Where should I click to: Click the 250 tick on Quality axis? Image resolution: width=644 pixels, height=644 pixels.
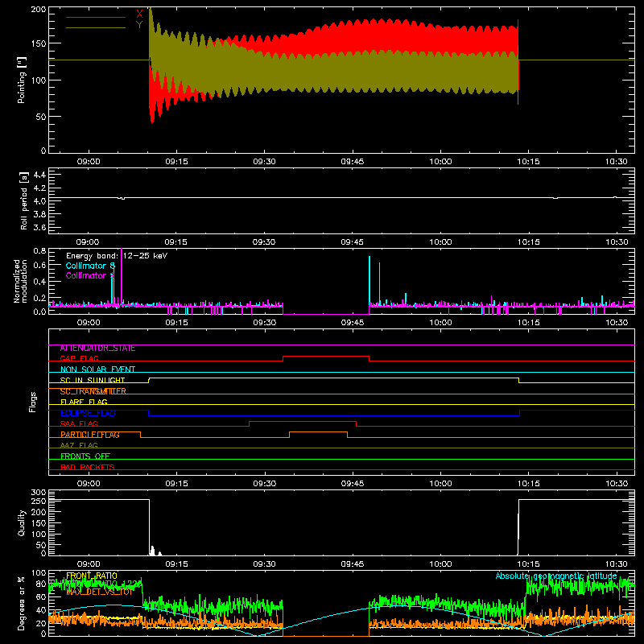[38, 502]
